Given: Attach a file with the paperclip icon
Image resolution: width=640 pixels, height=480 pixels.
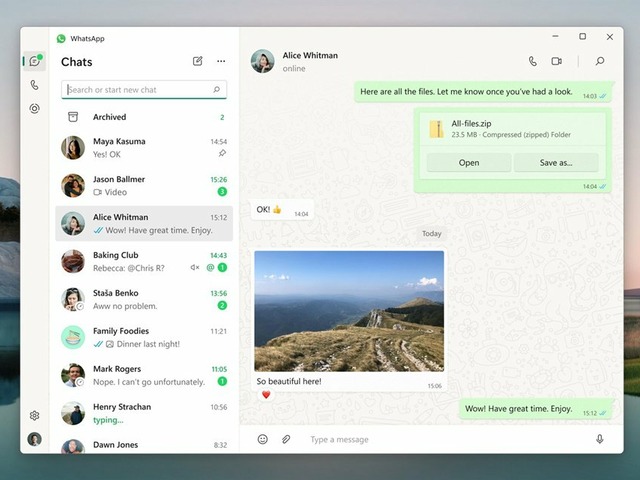Looking at the screenshot, I should pyautogui.click(x=286, y=439).
